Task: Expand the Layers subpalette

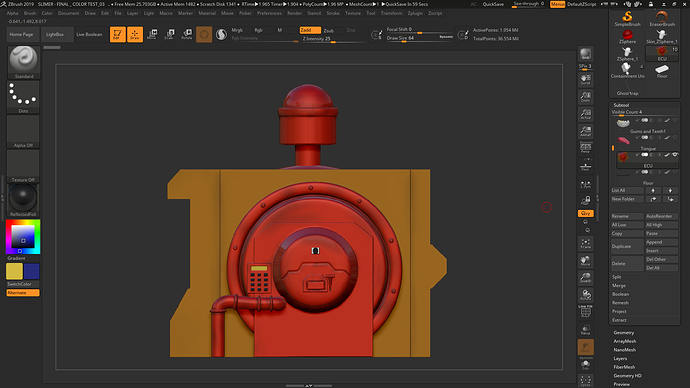Action: pyautogui.click(x=620, y=358)
